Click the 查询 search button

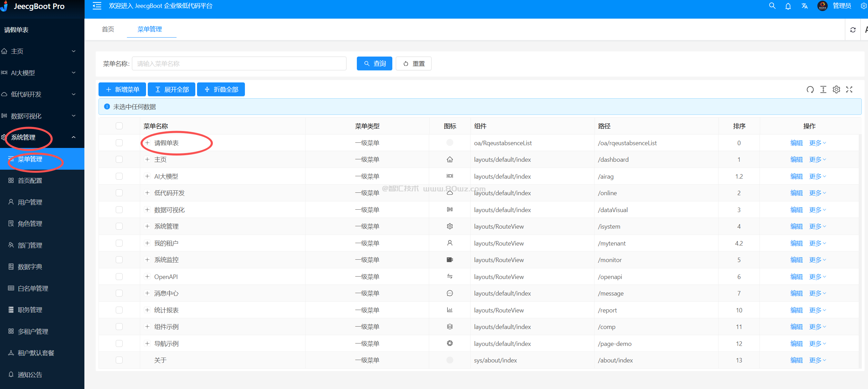(374, 63)
